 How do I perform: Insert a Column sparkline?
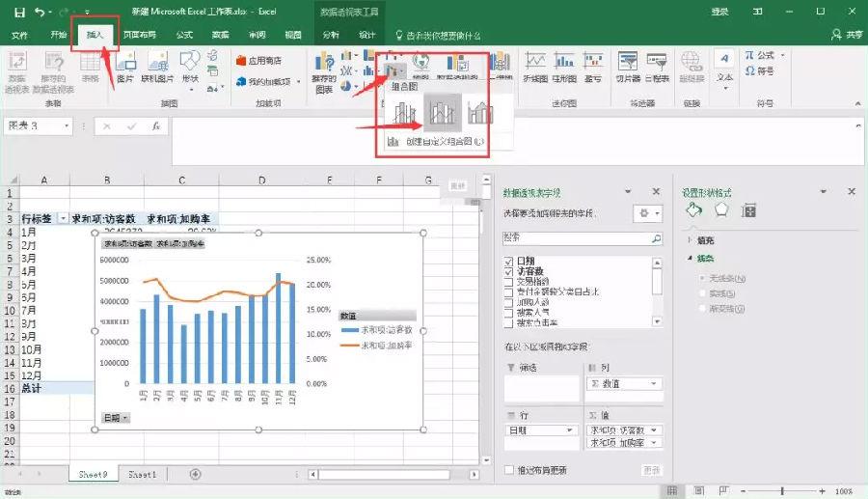pos(564,67)
